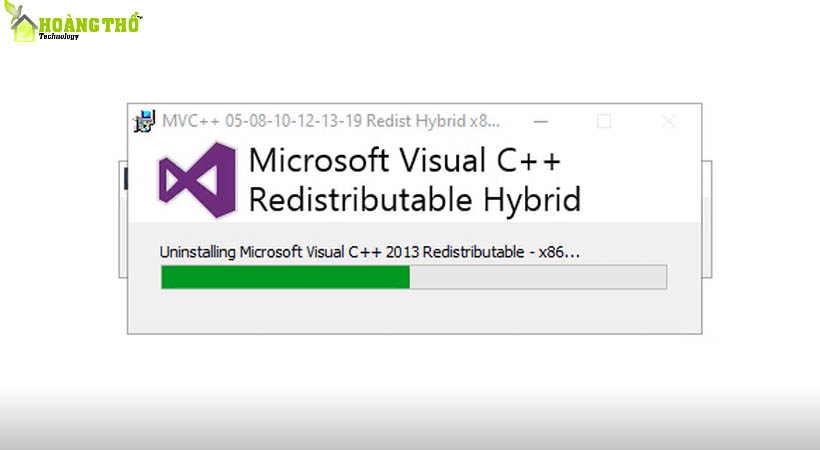Click the green house icon in the logo
This screenshot has width=820, height=450.
pyautogui.click(x=23, y=29)
